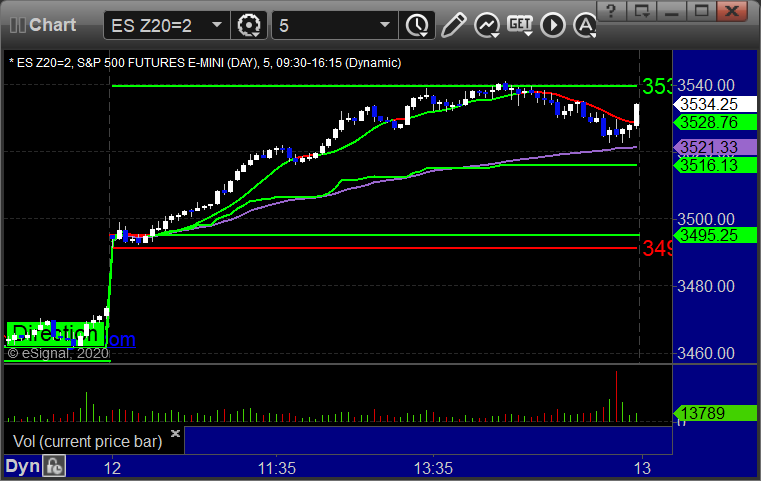The width and height of the screenshot is (761, 481).
Task: Maximize the chart window
Action: pyautogui.click(x=701, y=11)
